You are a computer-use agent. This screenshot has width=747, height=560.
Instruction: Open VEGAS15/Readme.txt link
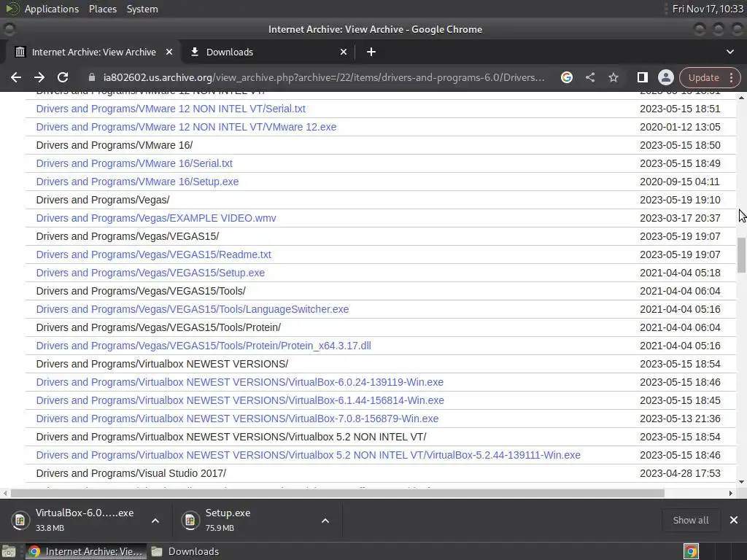point(153,254)
